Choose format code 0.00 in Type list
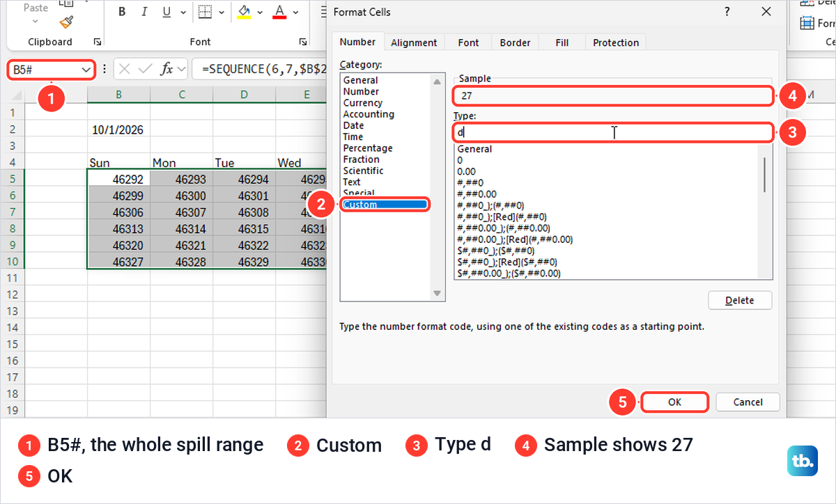The width and height of the screenshot is (836, 504). pyautogui.click(x=466, y=171)
